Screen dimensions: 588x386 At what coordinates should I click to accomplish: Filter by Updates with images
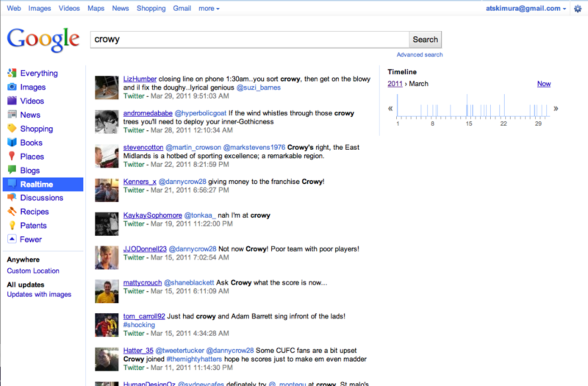[39, 294]
